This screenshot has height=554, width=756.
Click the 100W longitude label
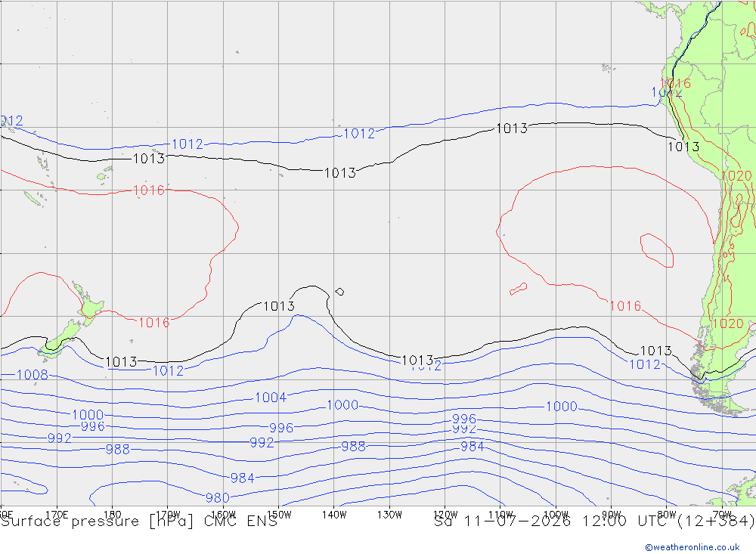pyautogui.click(x=556, y=515)
